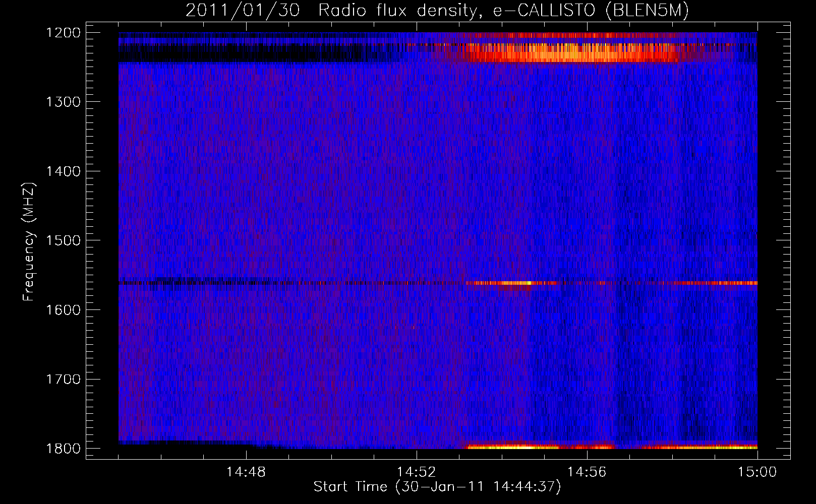Viewport: 816px width, 504px height.
Task: Click the 15:00 time axis label
Action: click(757, 472)
